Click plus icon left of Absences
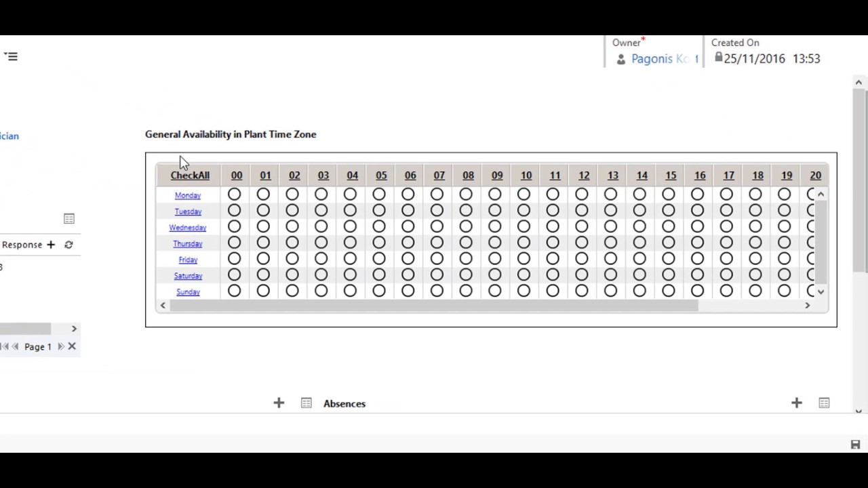The height and width of the screenshot is (488, 868). tap(279, 403)
